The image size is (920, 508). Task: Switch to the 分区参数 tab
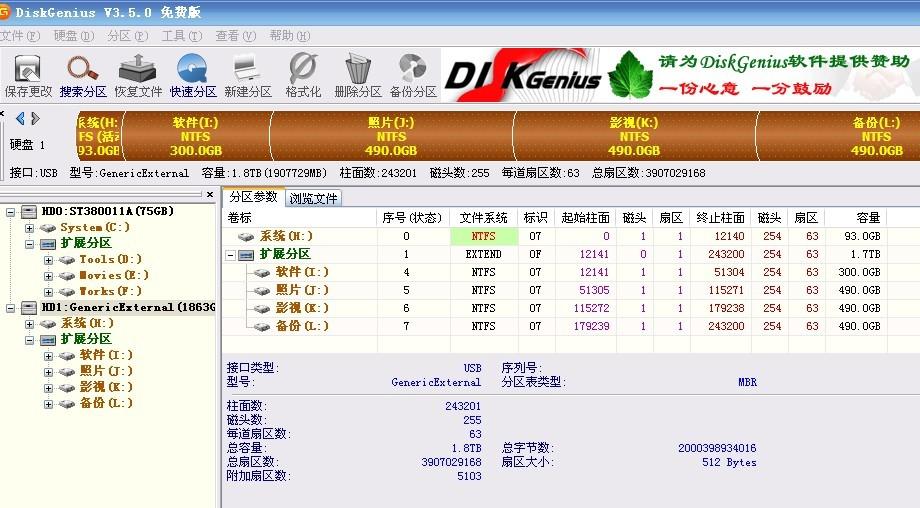(253, 197)
